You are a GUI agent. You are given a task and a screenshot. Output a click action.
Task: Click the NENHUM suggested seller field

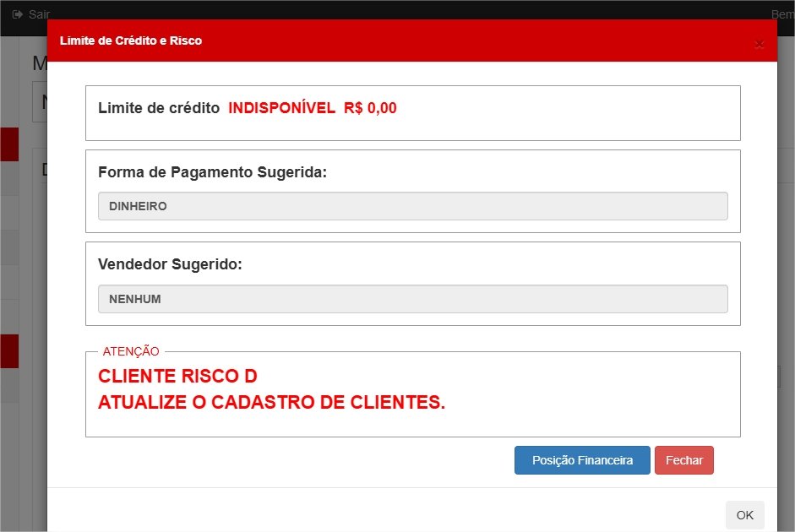click(x=413, y=299)
